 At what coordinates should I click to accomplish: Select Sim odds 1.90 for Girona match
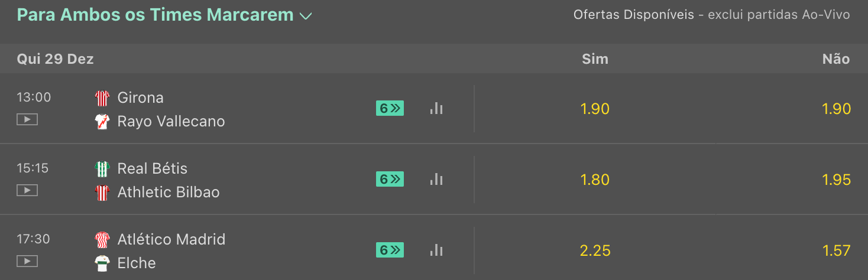[595, 109]
